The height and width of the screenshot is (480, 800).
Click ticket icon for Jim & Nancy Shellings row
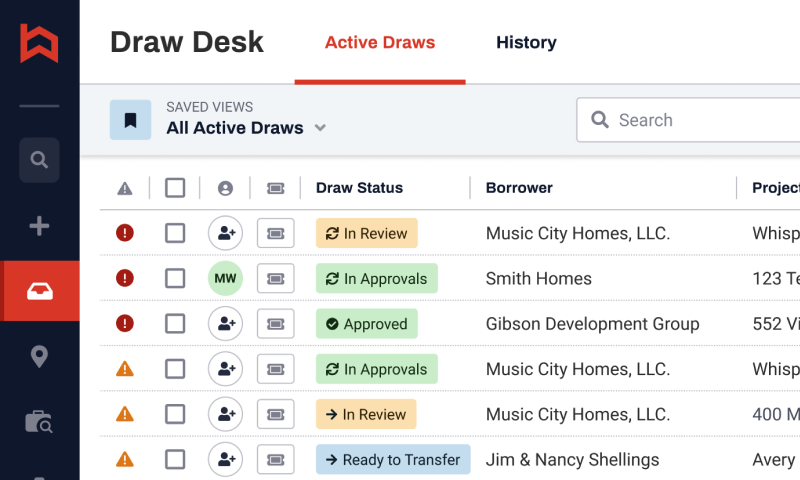click(276, 460)
